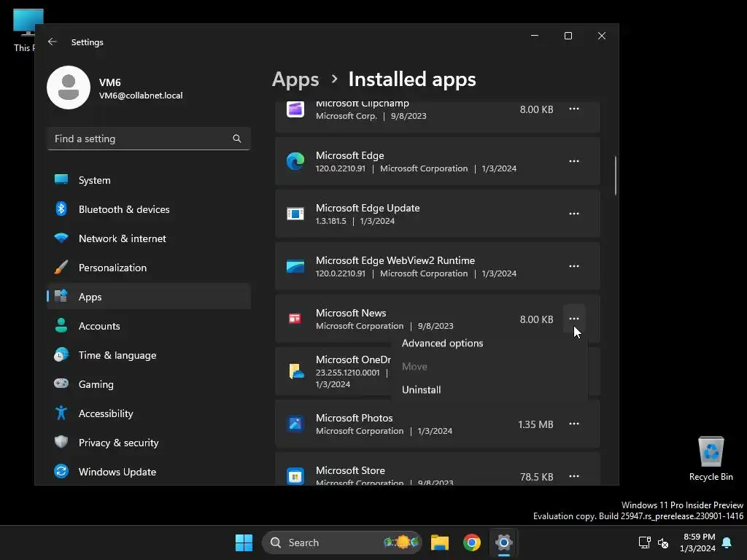
Task: Click the Settings gear in the taskbar
Action: [503, 542]
